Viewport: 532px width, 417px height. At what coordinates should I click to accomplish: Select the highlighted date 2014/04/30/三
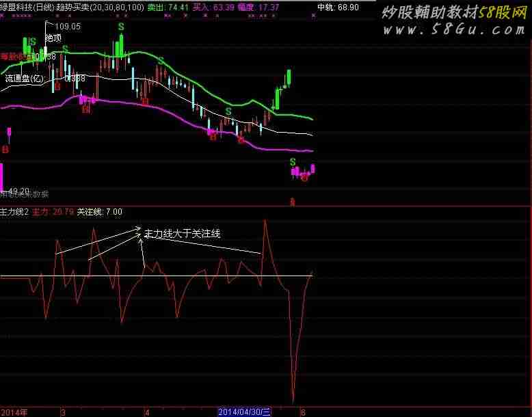(244, 412)
